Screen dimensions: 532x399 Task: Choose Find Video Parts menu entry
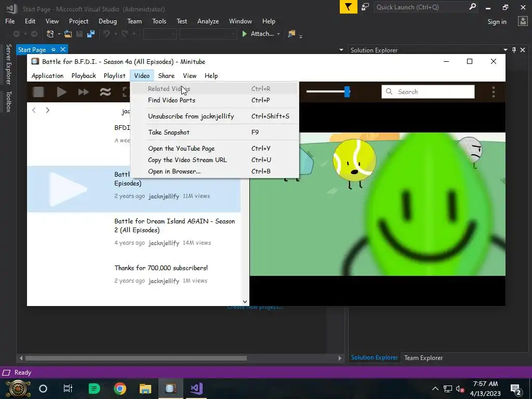point(214,100)
